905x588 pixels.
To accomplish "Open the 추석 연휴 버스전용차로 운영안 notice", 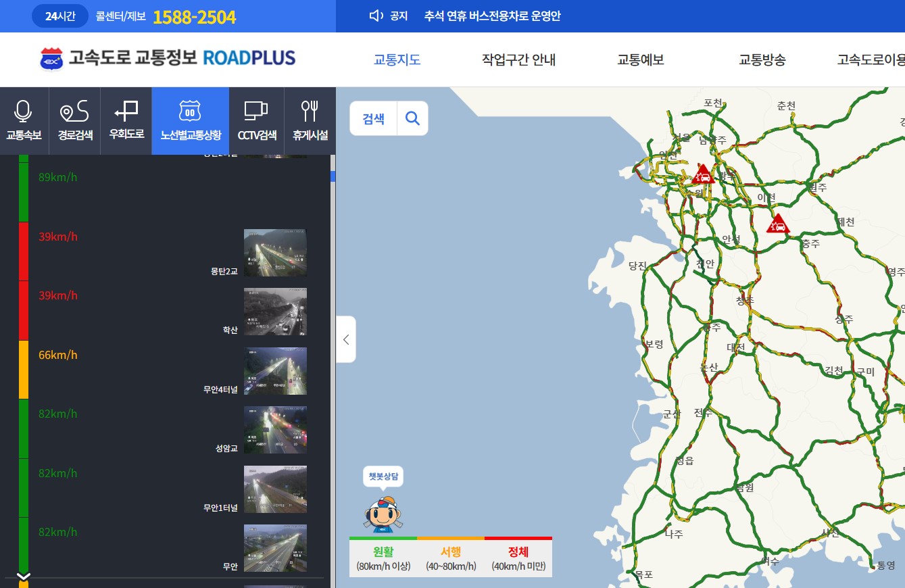I will pyautogui.click(x=493, y=16).
